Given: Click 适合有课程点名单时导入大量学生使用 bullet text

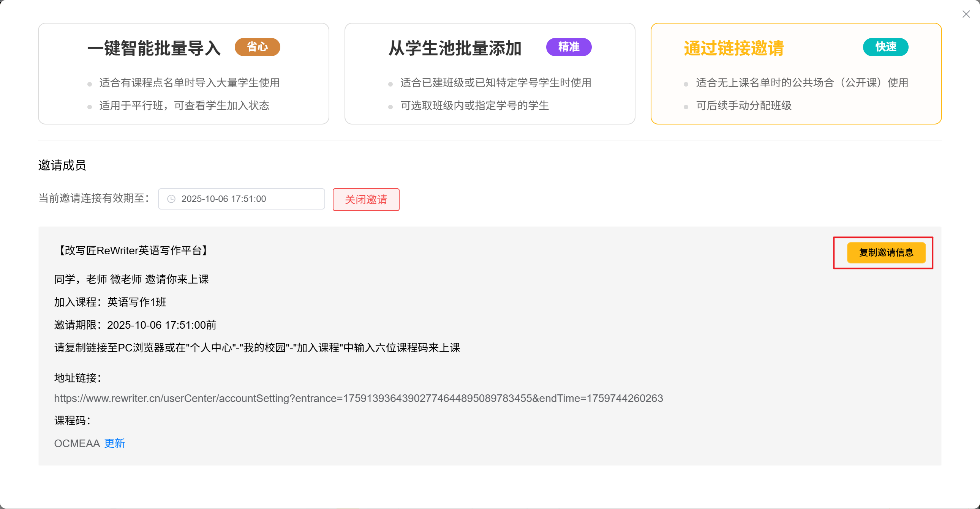Looking at the screenshot, I should click(190, 82).
